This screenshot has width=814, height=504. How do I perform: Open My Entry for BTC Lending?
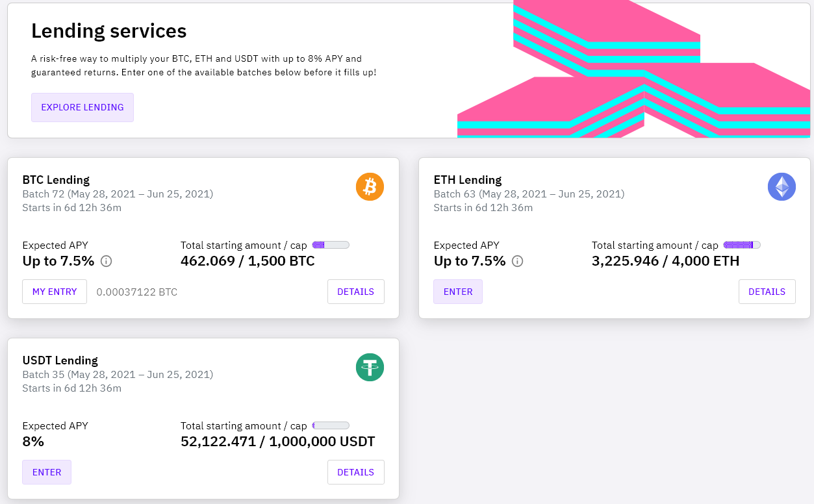(x=55, y=292)
